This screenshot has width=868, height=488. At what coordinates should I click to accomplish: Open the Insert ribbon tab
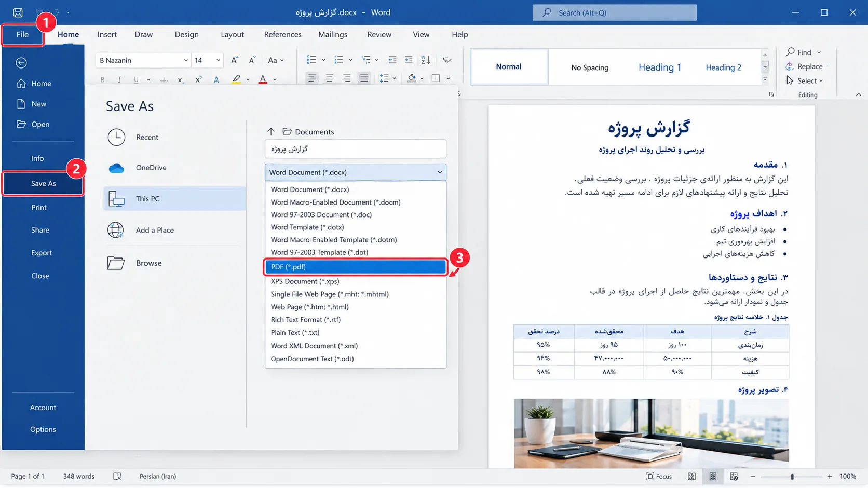(107, 34)
